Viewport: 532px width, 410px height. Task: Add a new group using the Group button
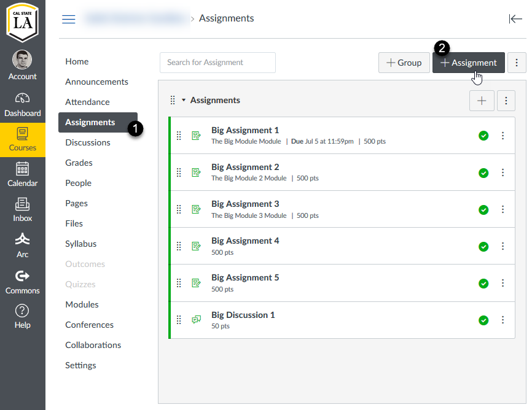pos(404,63)
